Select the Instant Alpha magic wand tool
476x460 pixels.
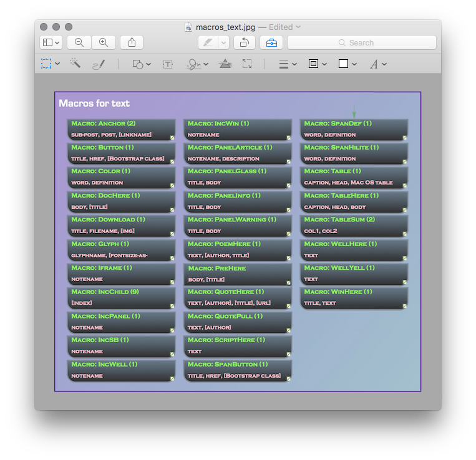[75, 64]
